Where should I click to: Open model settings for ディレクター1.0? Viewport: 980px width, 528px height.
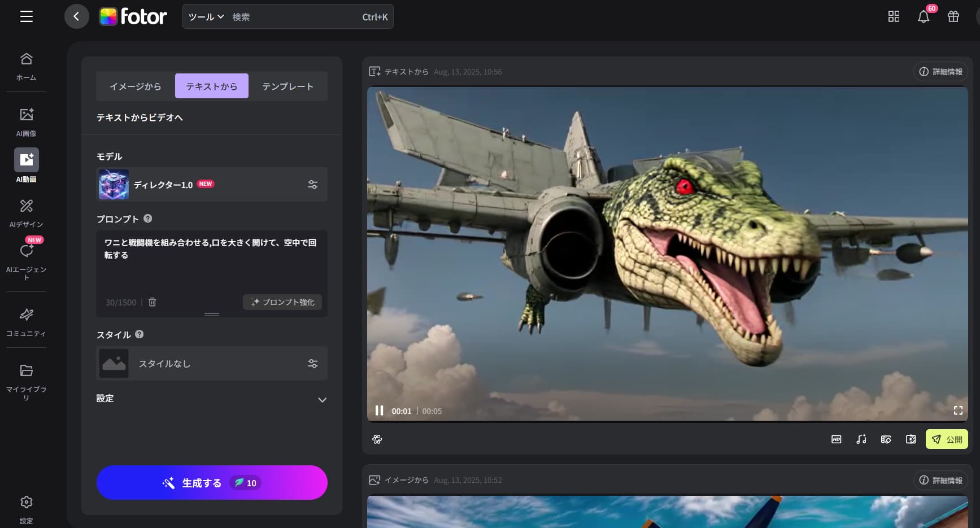tap(312, 184)
